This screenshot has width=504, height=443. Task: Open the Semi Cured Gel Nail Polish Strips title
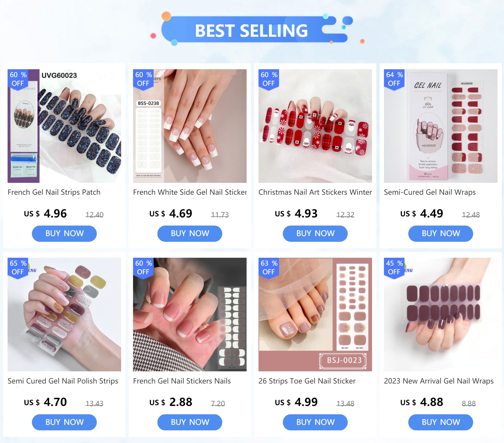[x=63, y=381]
